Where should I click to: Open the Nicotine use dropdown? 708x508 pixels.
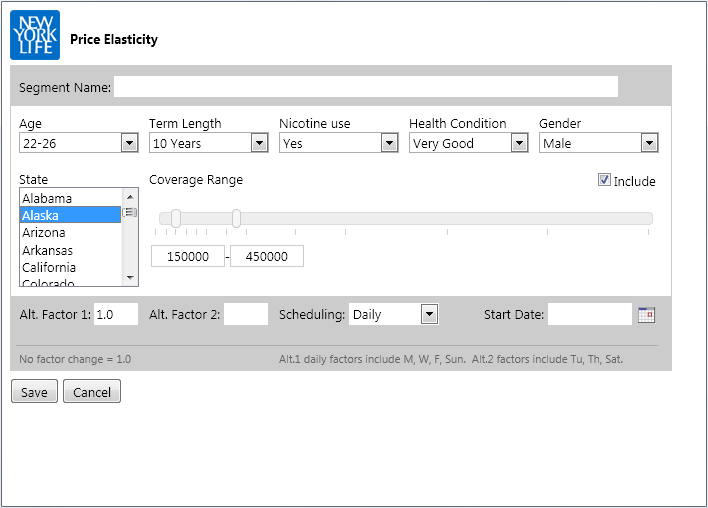(339, 143)
